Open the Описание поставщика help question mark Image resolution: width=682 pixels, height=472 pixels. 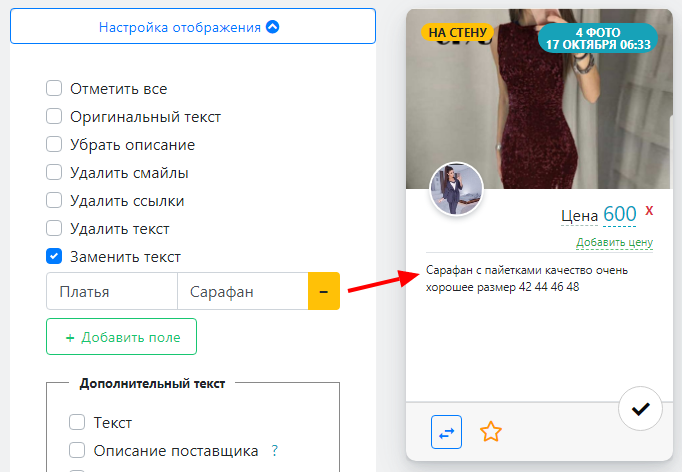tap(274, 451)
